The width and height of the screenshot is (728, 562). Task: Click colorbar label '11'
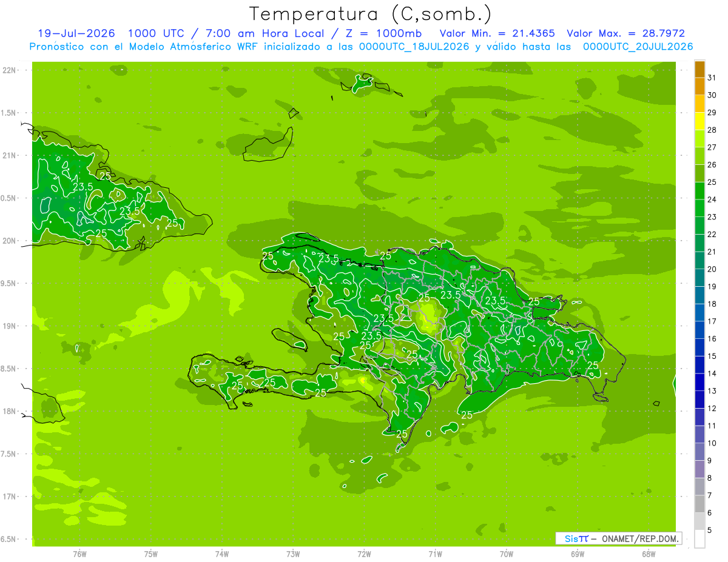(712, 426)
